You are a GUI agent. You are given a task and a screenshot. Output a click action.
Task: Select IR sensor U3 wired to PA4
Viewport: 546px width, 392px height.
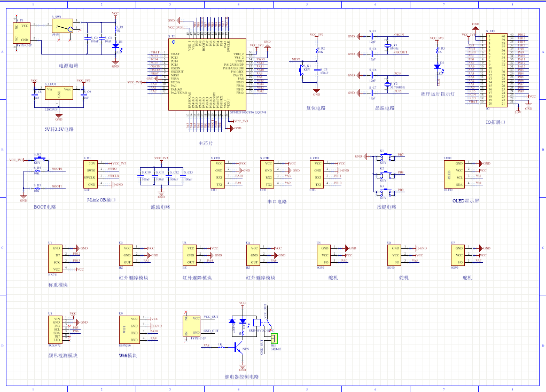point(190,255)
